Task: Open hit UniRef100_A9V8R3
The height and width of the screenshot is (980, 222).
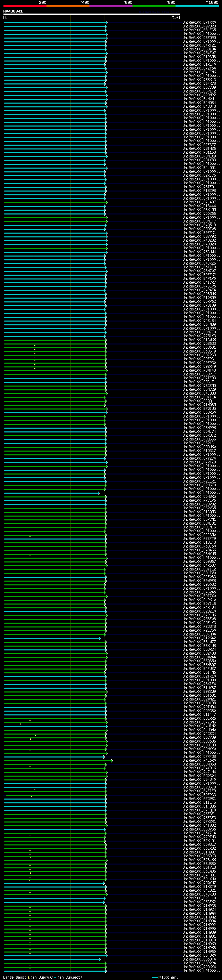Action: click(199, 26)
